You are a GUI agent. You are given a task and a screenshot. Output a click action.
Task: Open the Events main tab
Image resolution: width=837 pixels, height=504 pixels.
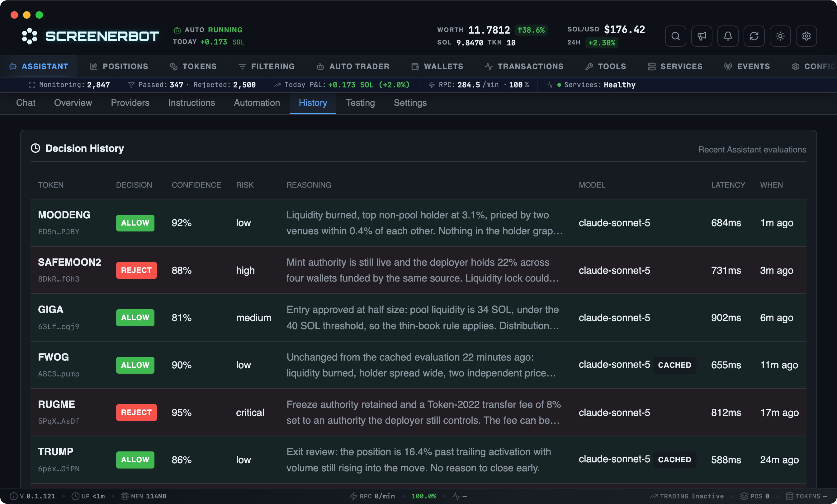(x=747, y=67)
